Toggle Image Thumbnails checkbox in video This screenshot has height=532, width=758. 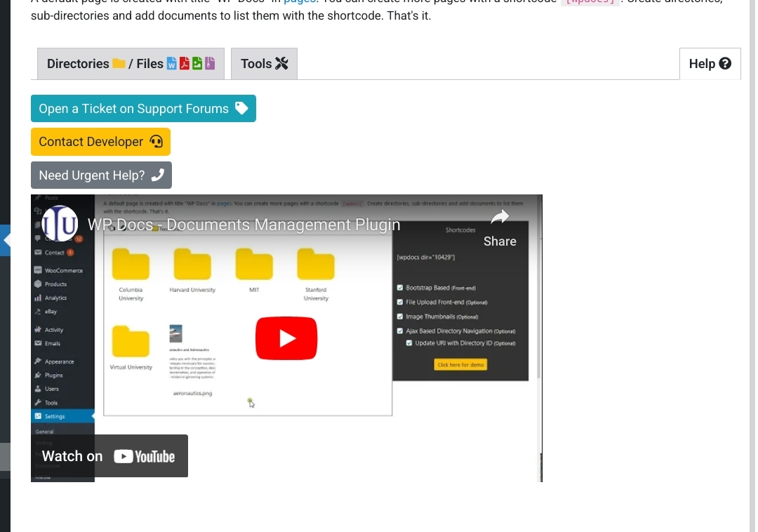[400, 317]
